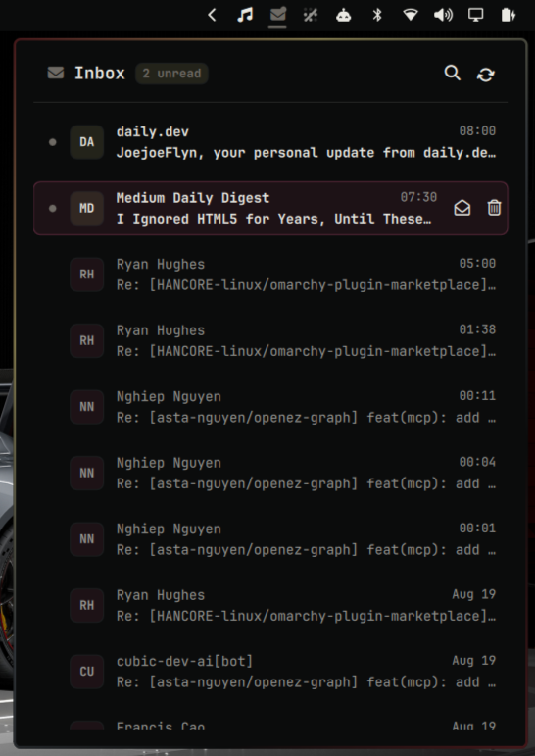Click the display monitor icon in top bar
Viewport: 535px width, 756px height.
tap(475, 15)
